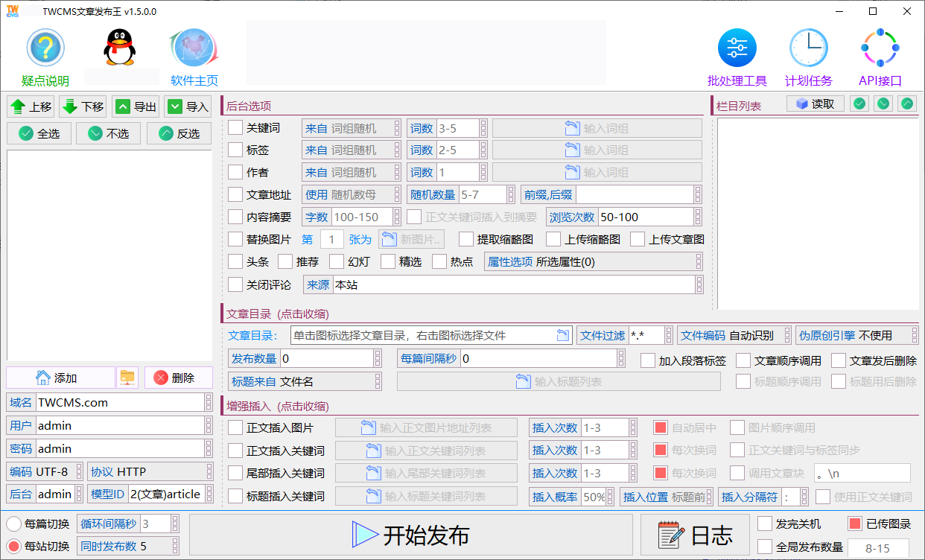Image resolution: width=925 pixels, height=560 pixels.
Task: Click the QQ penguin icon
Action: [120, 48]
